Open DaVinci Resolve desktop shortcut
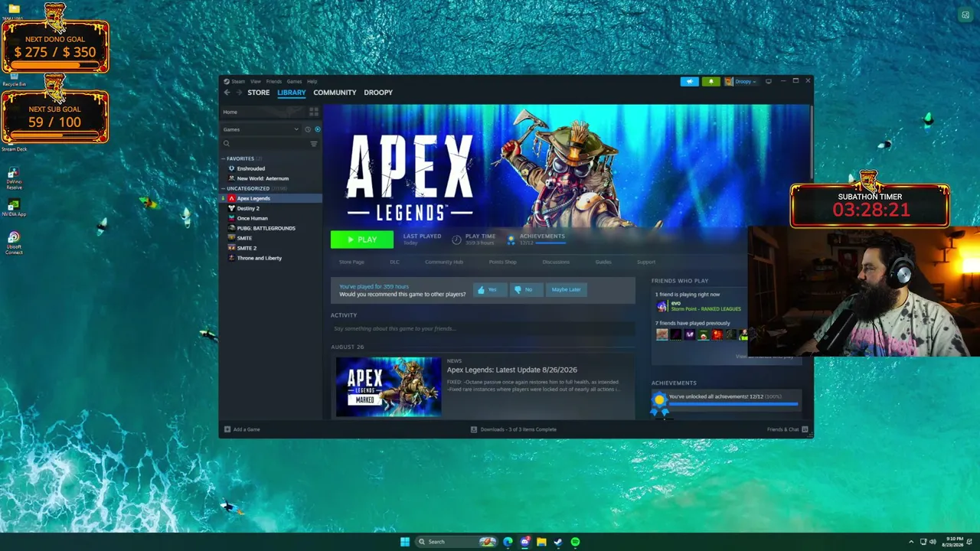This screenshot has height=551, width=980. pos(14,178)
